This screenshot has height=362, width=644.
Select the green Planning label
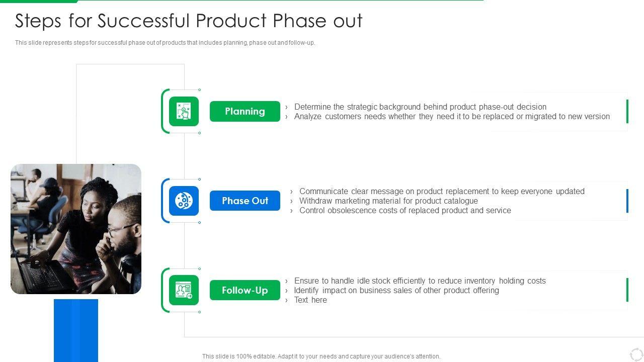(x=245, y=111)
